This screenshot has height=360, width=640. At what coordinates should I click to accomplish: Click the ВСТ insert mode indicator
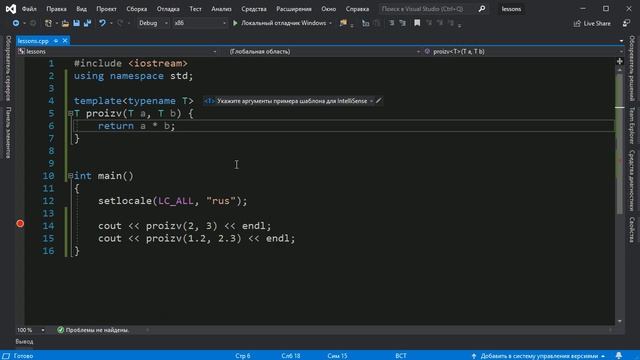click(x=401, y=356)
